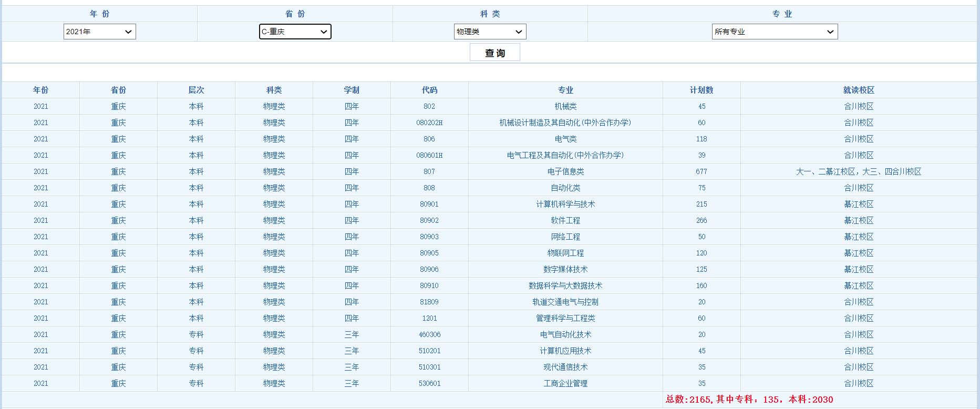Click the 代码 column header

[x=430, y=90]
